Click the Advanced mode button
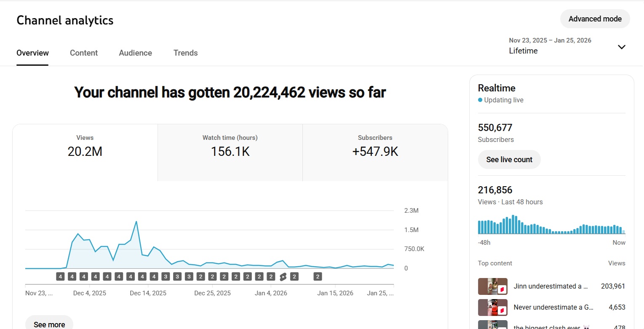 tap(595, 19)
